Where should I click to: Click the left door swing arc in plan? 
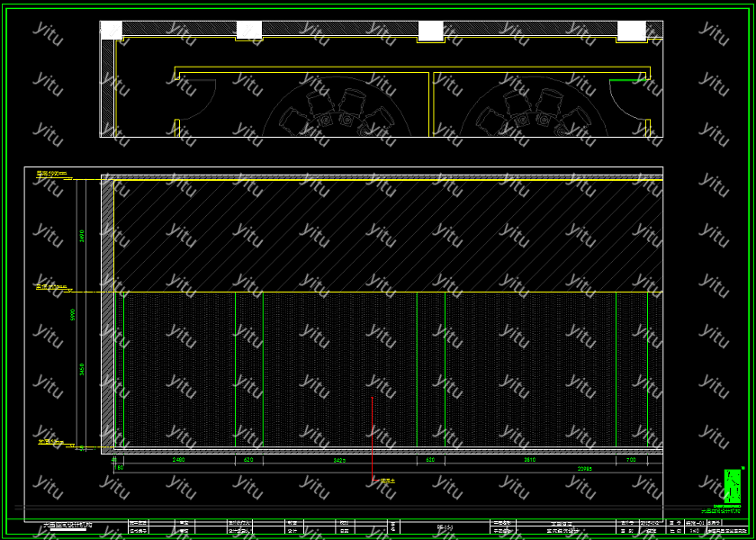point(200,98)
